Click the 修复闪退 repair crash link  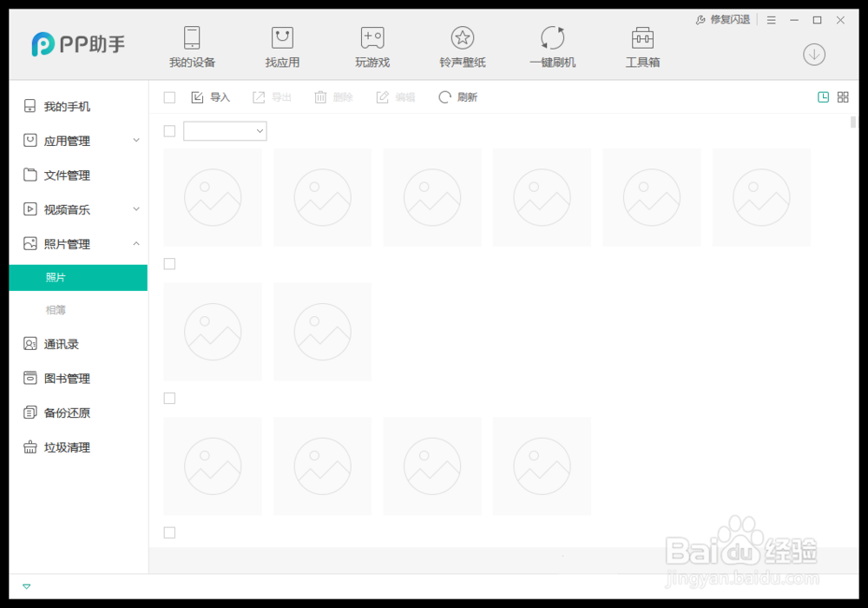click(723, 20)
